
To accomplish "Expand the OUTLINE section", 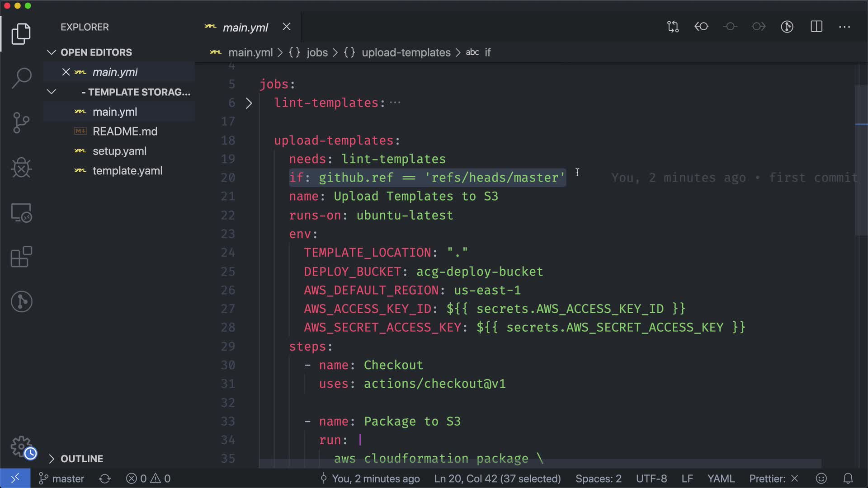I will [52, 459].
